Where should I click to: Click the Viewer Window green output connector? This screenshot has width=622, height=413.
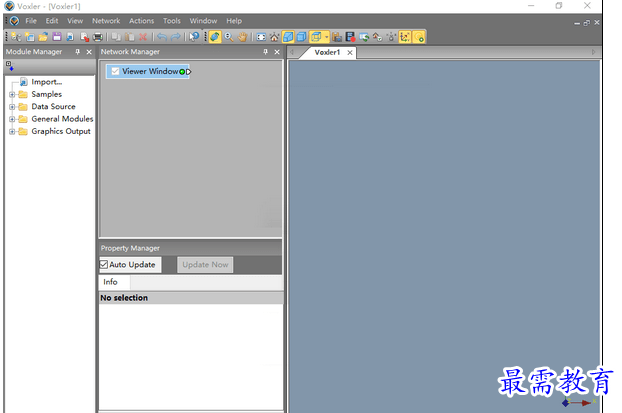(182, 72)
